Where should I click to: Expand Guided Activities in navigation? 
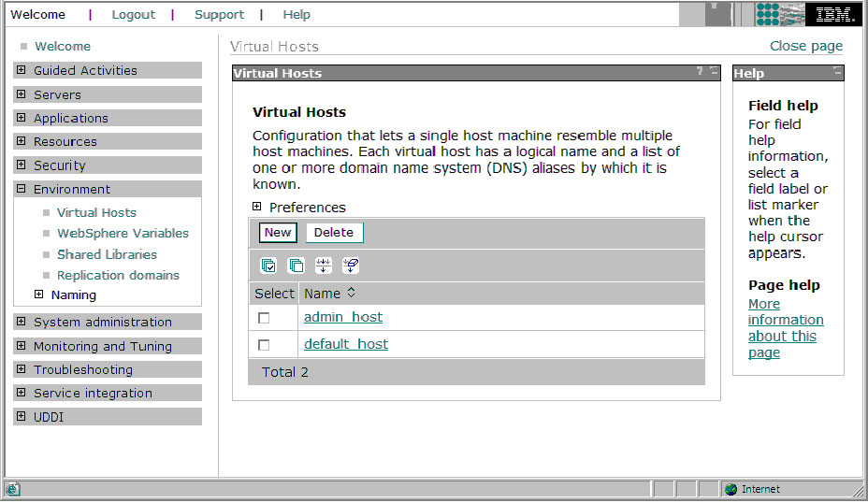tap(21, 70)
